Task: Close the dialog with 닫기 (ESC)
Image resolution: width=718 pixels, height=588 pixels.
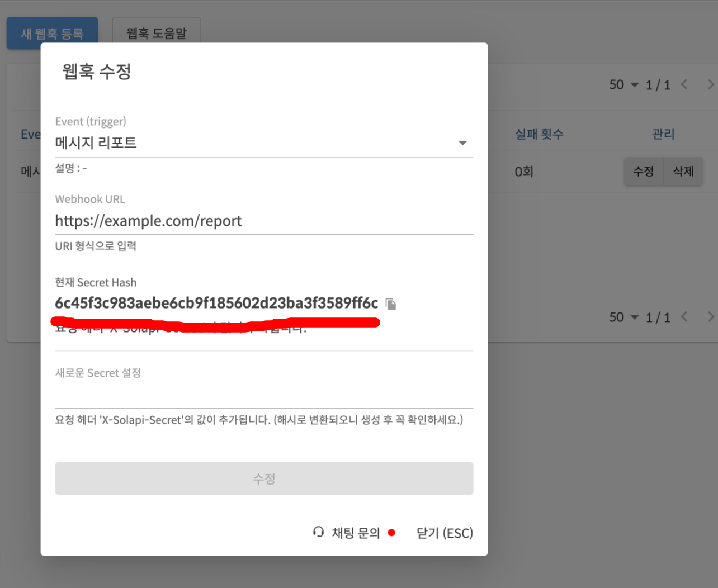Action: coord(444,533)
